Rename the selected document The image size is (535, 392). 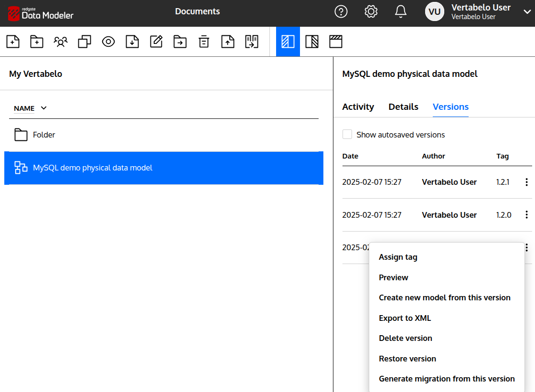[156, 42]
